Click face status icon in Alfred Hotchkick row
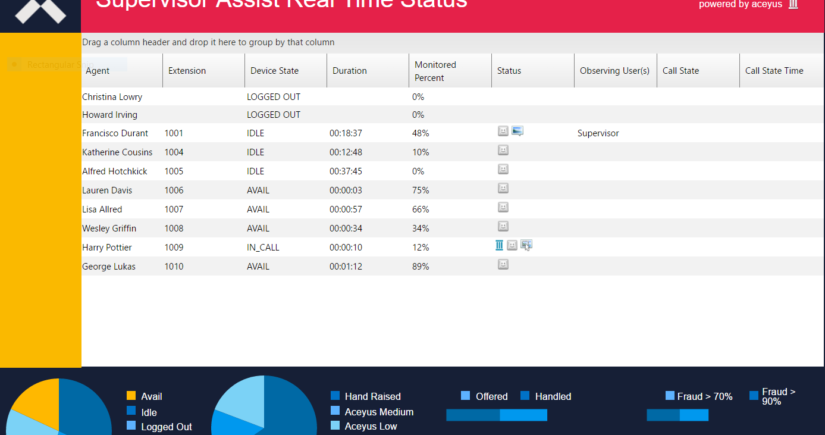Image resolution: width=825 pixels, height=435 pixels. 503,169
